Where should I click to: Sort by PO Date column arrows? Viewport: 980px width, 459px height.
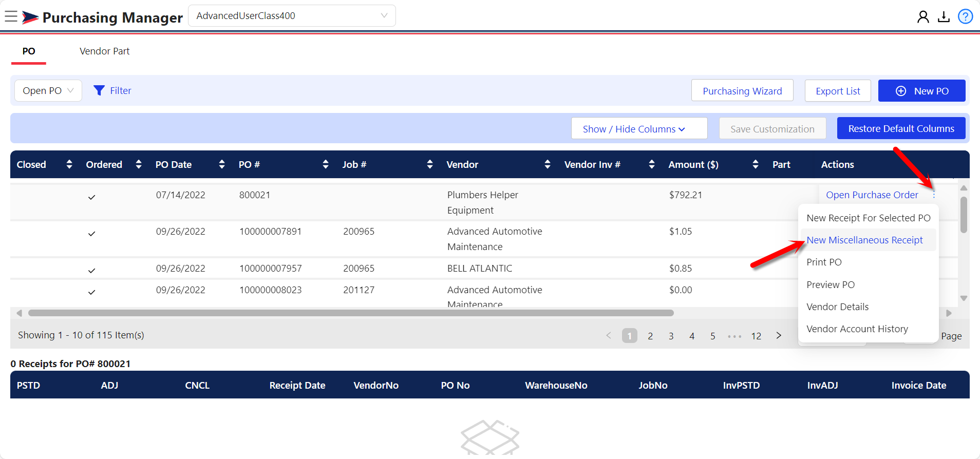[222, 164]
